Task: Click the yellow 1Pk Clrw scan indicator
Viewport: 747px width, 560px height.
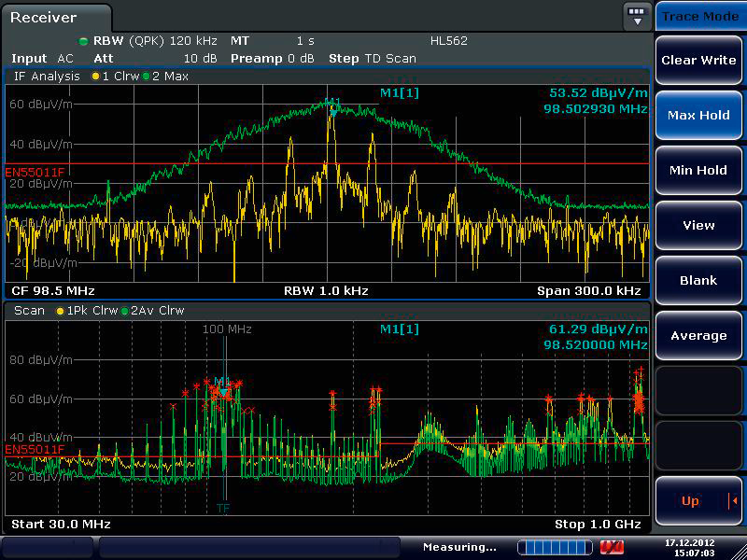Action: pos(62,310)
